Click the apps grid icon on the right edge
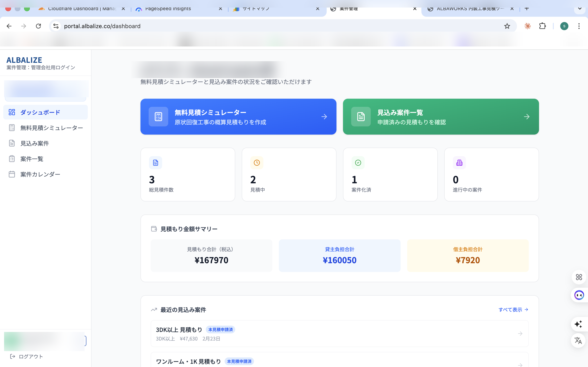Image resolution: width=588 pixels, height=367 pixels. [x=579, y=277]
